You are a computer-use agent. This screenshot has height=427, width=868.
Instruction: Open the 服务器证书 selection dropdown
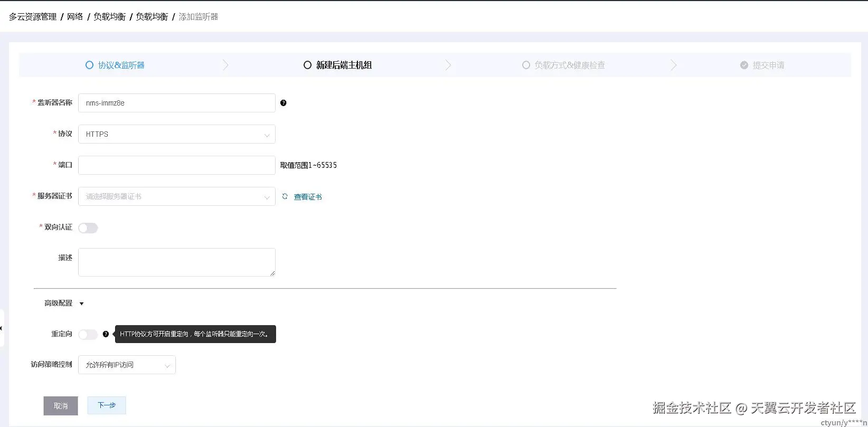point(177,196)
